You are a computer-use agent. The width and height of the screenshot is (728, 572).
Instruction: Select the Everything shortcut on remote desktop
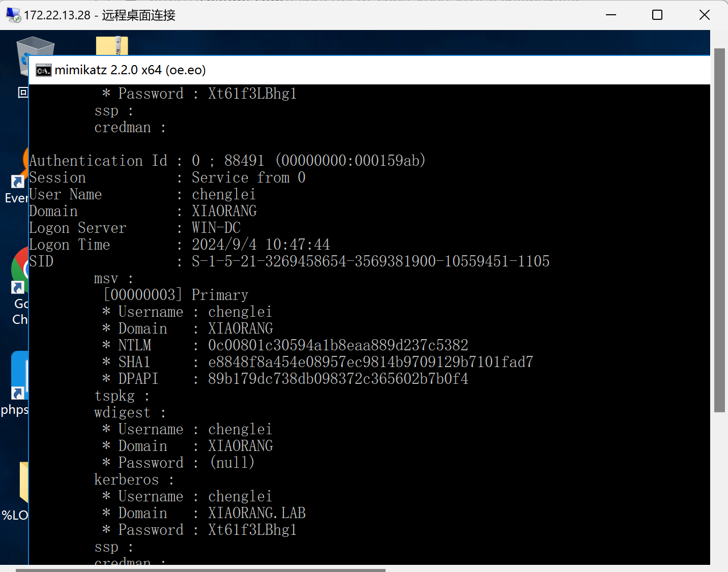pos(18,175)
